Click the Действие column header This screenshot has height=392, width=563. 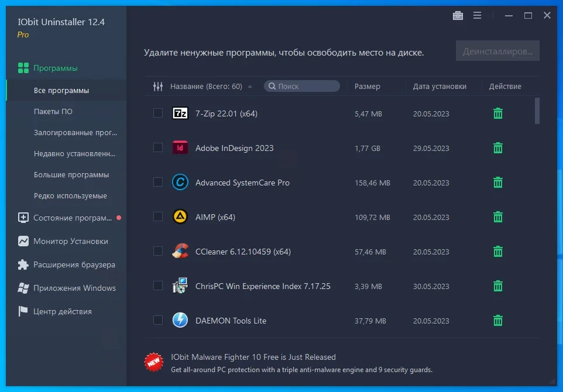coord(505,87)
